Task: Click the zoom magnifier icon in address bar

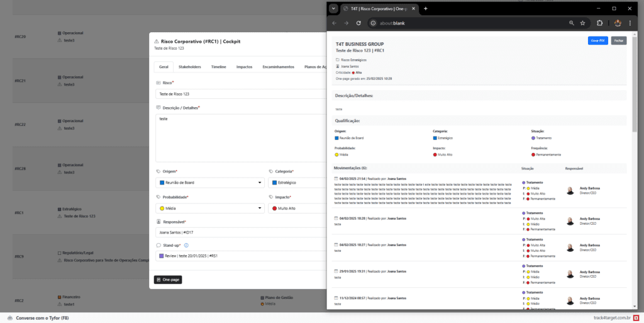Action: tap(571, 23)
